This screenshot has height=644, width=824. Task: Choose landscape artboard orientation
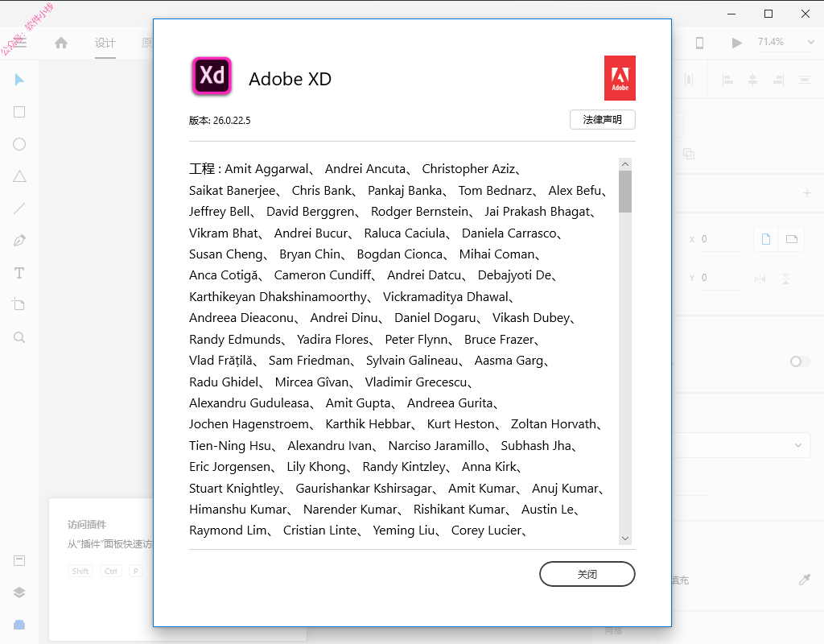(792, 239)
